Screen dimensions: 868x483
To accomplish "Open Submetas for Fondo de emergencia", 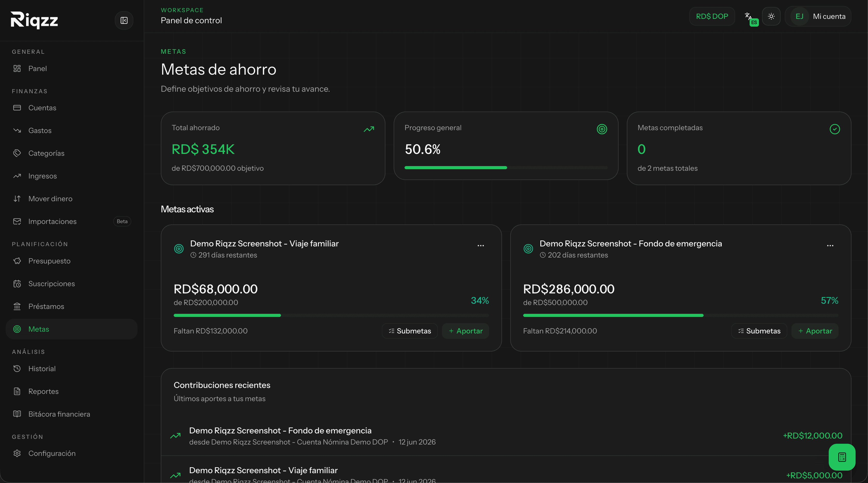I will pos(759,331).
